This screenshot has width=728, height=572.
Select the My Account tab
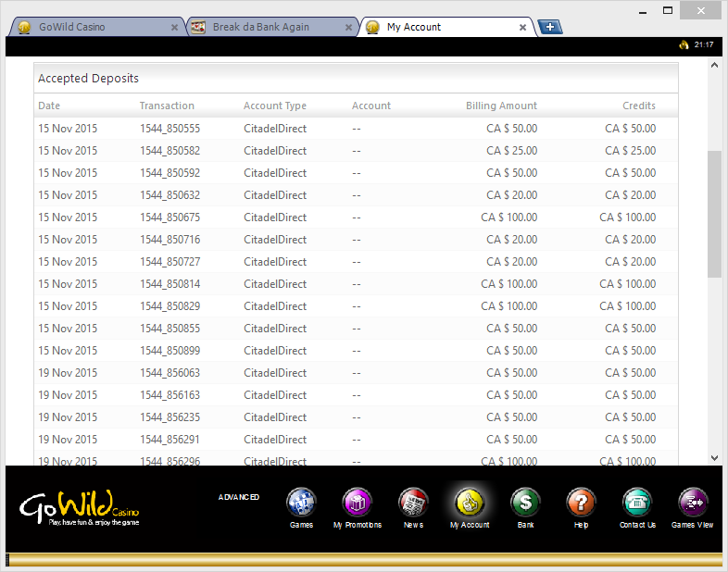point(446,27)
